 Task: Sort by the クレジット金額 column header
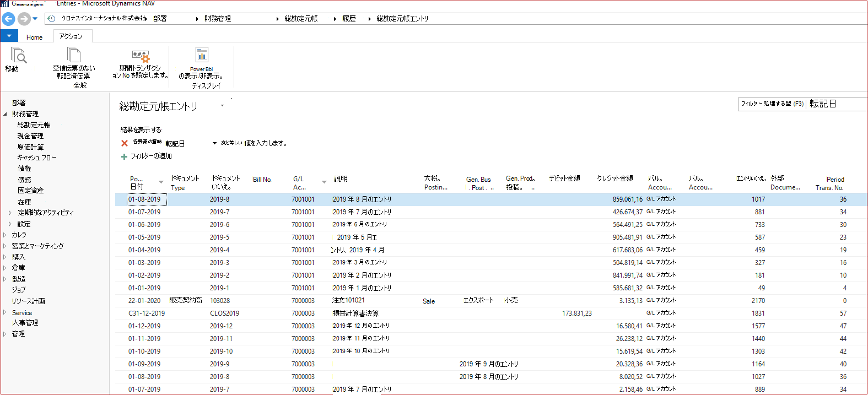[614, 178]
